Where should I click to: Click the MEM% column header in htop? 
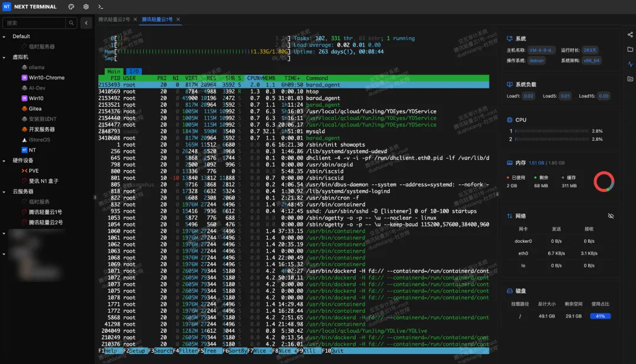(x=269, y=78)
